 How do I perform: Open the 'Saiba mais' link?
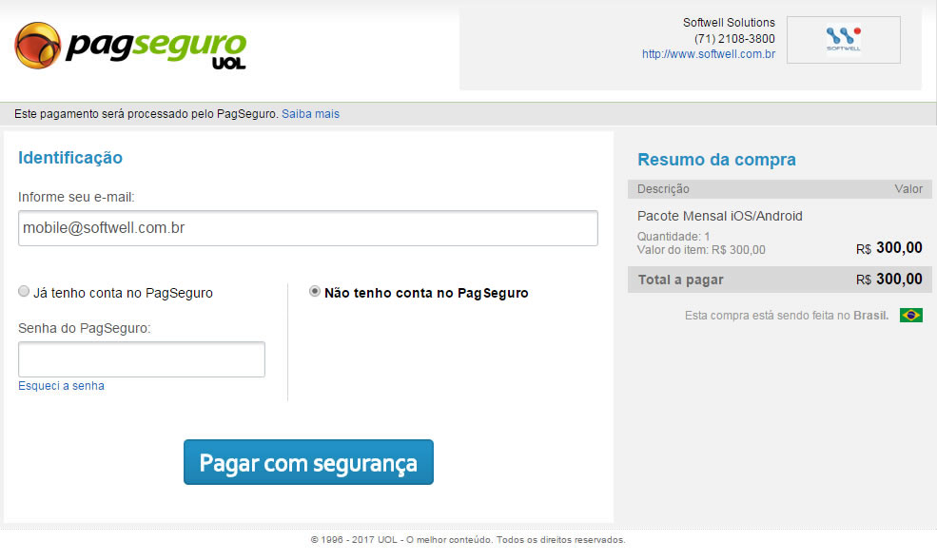click(310, 113)
